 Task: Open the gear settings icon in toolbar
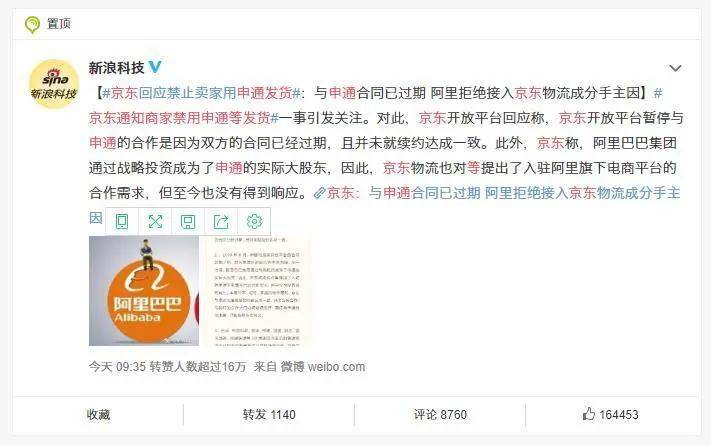click(x=254, y=221)
